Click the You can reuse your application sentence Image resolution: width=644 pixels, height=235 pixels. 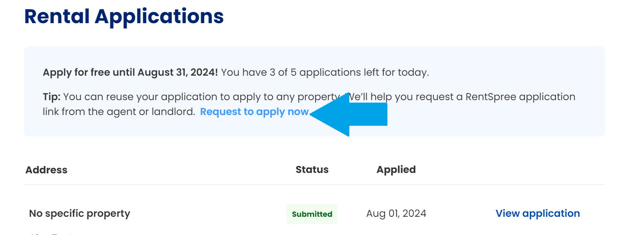pyautogui.click(x=199, y=97)
